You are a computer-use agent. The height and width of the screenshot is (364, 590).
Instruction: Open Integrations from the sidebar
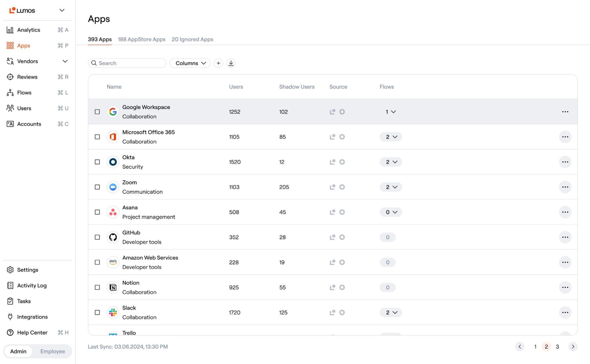(32, 317)
